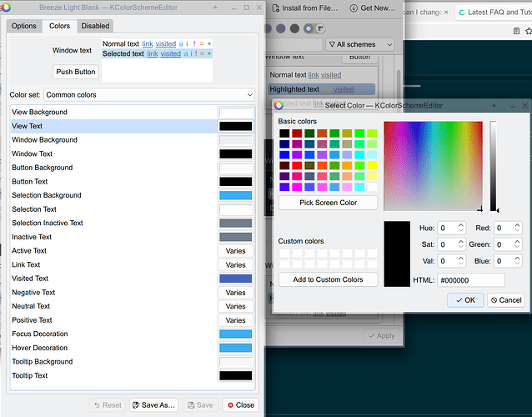Select the yellow basic color swatch
The height and width of the screenshot is (417, 532).
point(372,165)
